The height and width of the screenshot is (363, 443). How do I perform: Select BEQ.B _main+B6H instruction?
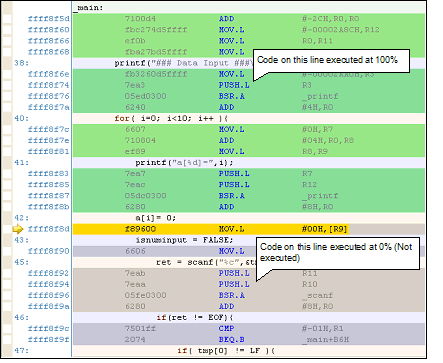tap(249, 340)
